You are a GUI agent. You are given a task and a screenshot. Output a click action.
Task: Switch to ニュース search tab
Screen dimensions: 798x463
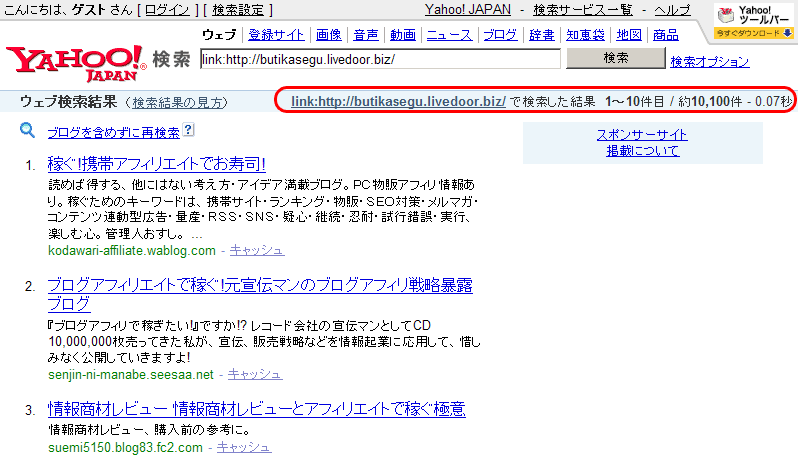[x=449, y=35]
